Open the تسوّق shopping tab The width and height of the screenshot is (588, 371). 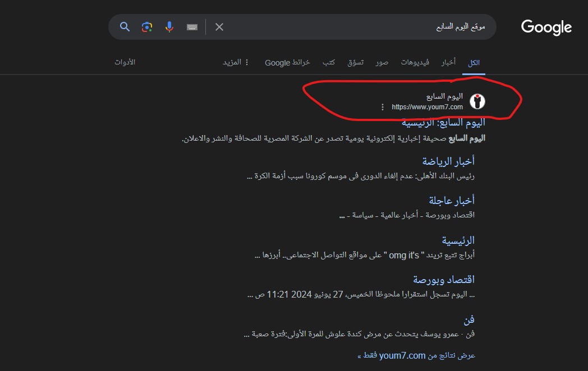[355, 62]
